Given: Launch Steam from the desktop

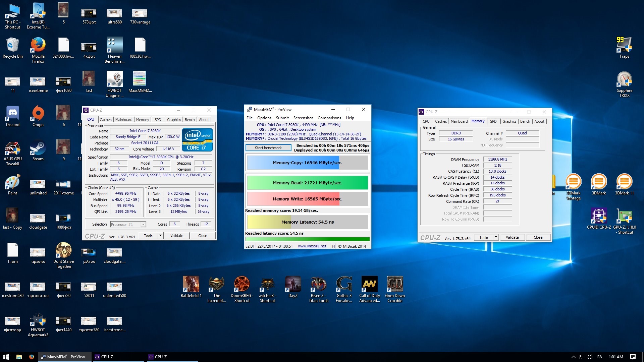Looking at the screenshot, I should 38,150.
